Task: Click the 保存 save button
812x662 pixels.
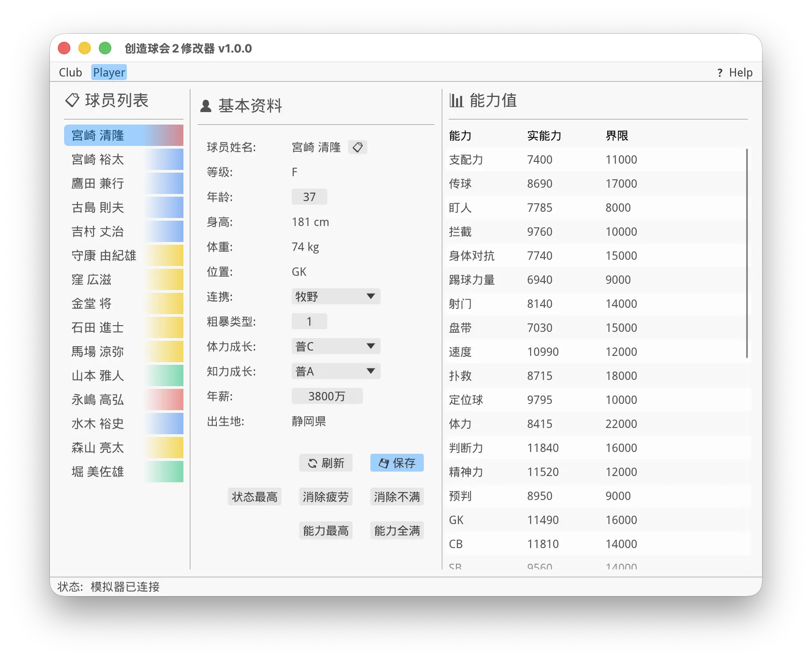Action: (x=397, y=463)
